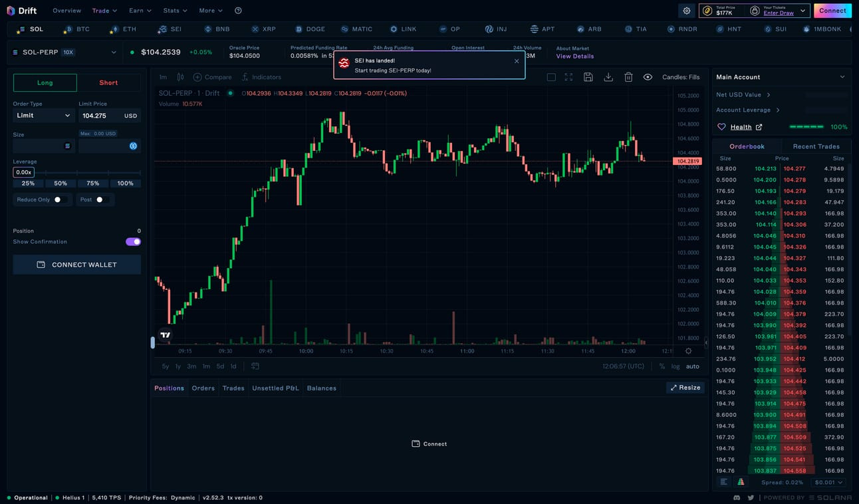859x504 pixels.
Task: Switch to Trades tab
Action: [233, 388]
